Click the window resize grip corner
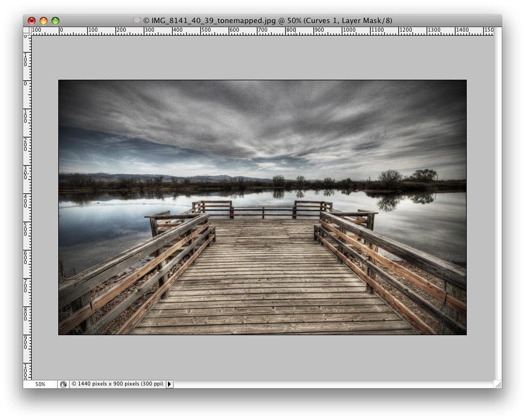Image resolution: width=525 pixels, height=420 pixels. [x=498, y=384]
